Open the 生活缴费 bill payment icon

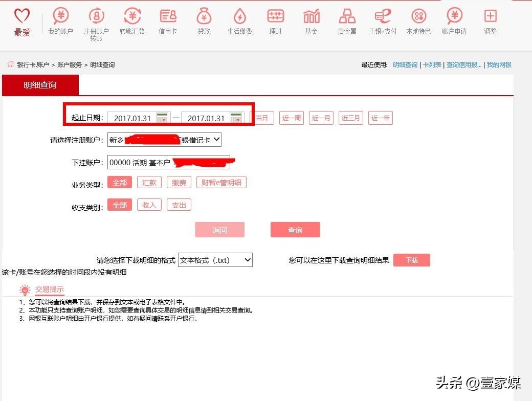tap(239, 17)
